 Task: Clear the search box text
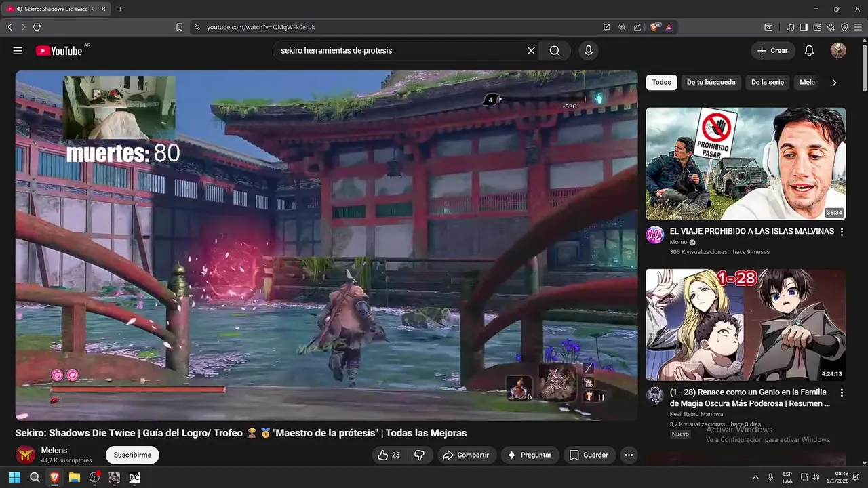pos(531,51)
